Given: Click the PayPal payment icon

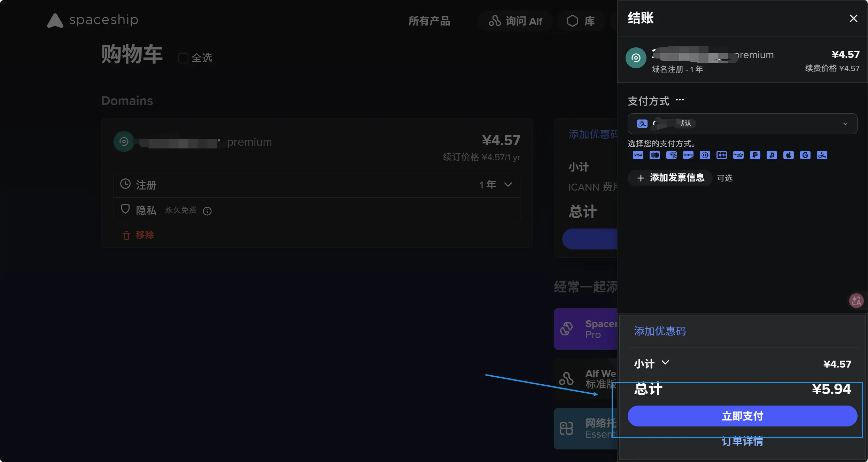Looking at the screenshot, I should (x=755, y=155).
